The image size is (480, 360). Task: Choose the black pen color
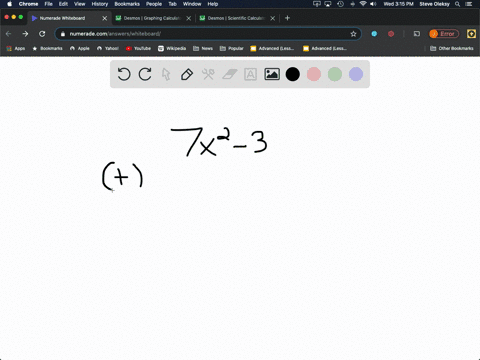coord(293,74)
